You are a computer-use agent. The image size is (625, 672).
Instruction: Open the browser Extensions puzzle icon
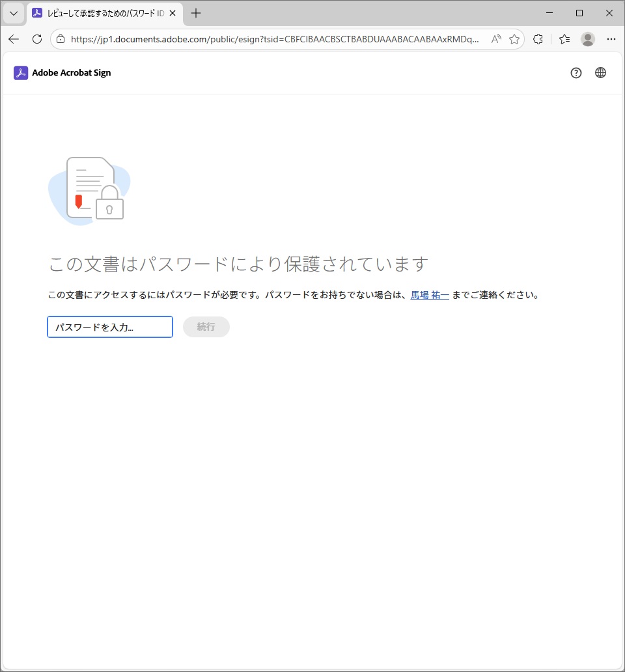[x=538, y=39]
